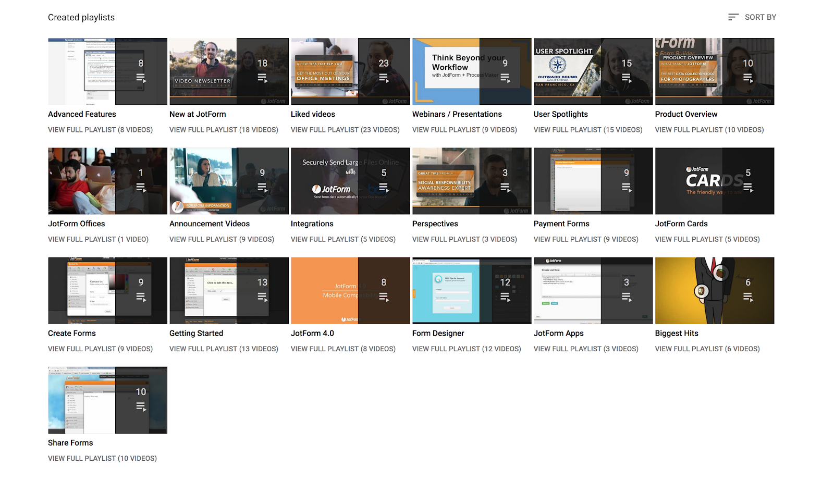Click the playlist icon on JotForm Cards thumbnail
The height and width of the screenshot is (504, 834).
point(748,188)
